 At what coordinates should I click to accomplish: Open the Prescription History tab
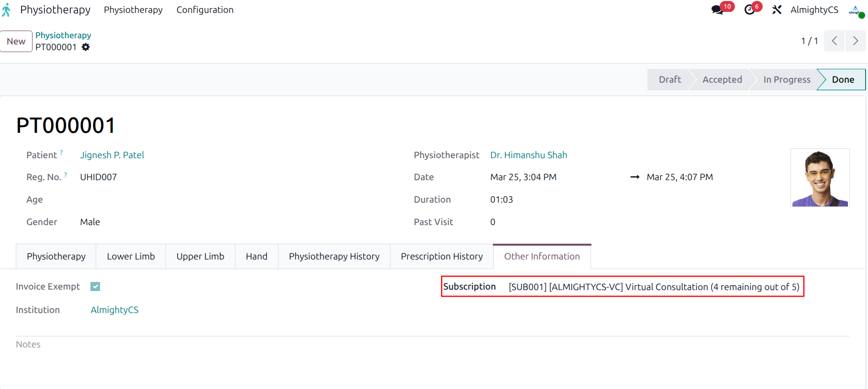coord(442,257)
